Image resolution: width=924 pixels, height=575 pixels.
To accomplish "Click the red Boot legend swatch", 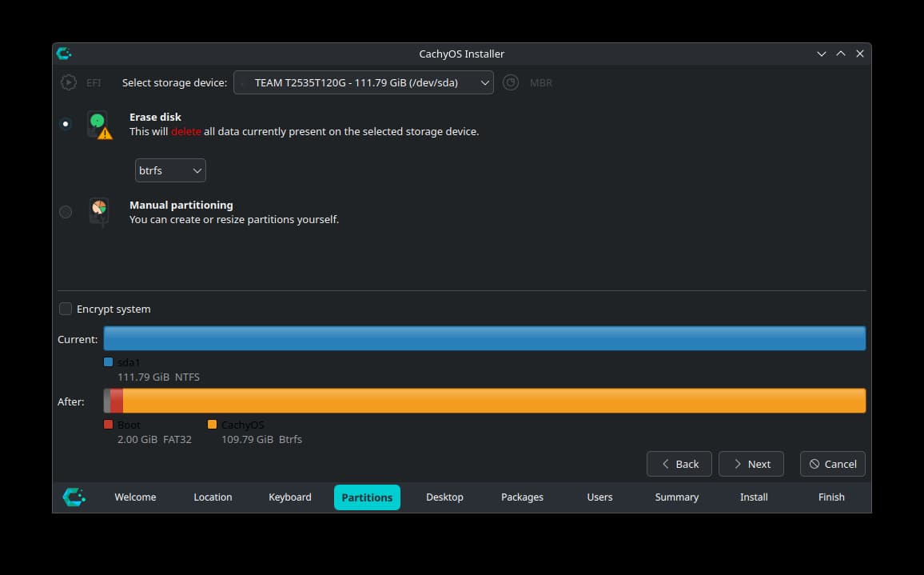I will point(109,425).
